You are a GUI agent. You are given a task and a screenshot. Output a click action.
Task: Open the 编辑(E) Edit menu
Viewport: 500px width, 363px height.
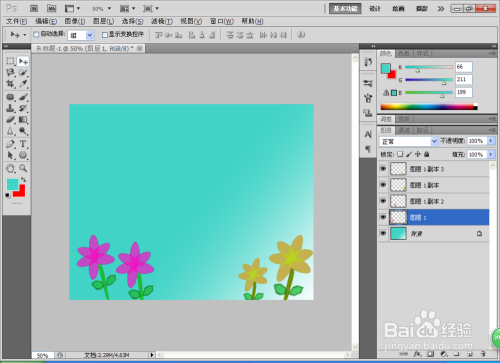46,21
